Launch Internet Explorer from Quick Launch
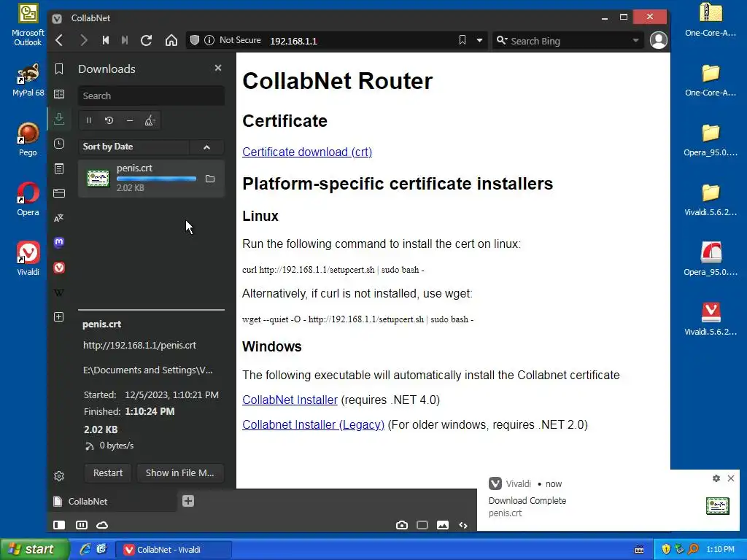This screenshot has height=560, width=747. point(85,549)
